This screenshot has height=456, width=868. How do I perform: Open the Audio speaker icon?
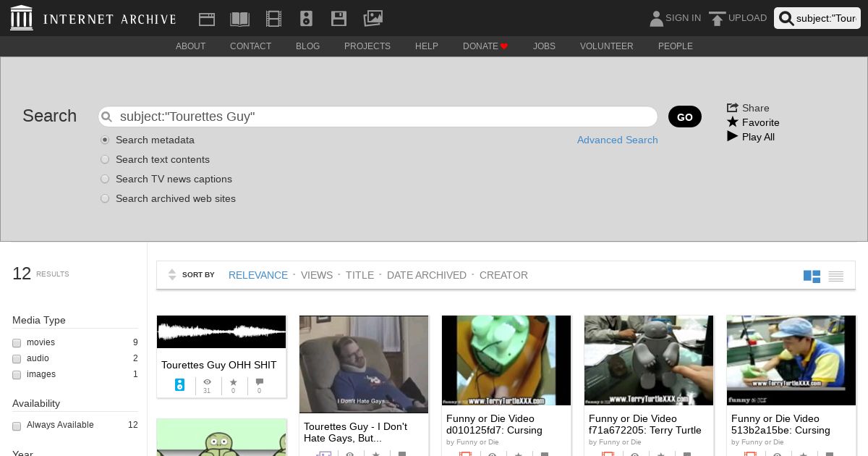306,19
